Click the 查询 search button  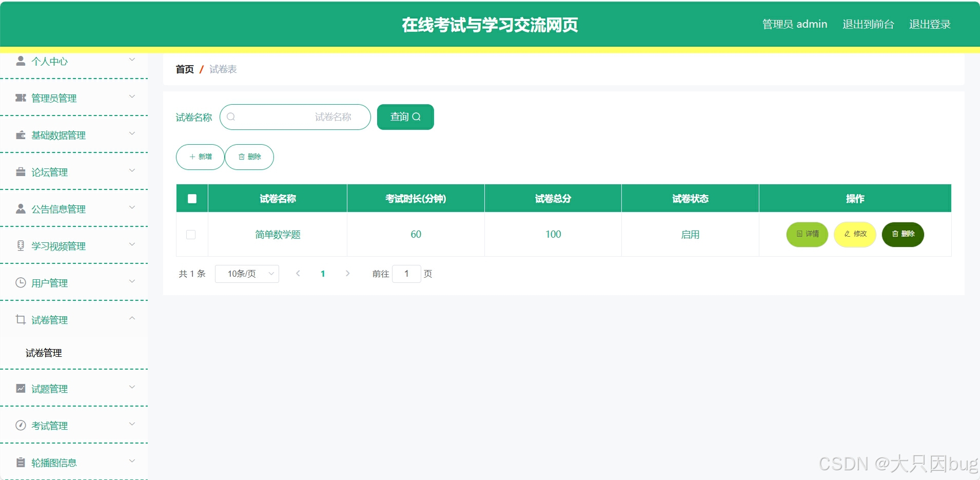[x=405, y=117]
